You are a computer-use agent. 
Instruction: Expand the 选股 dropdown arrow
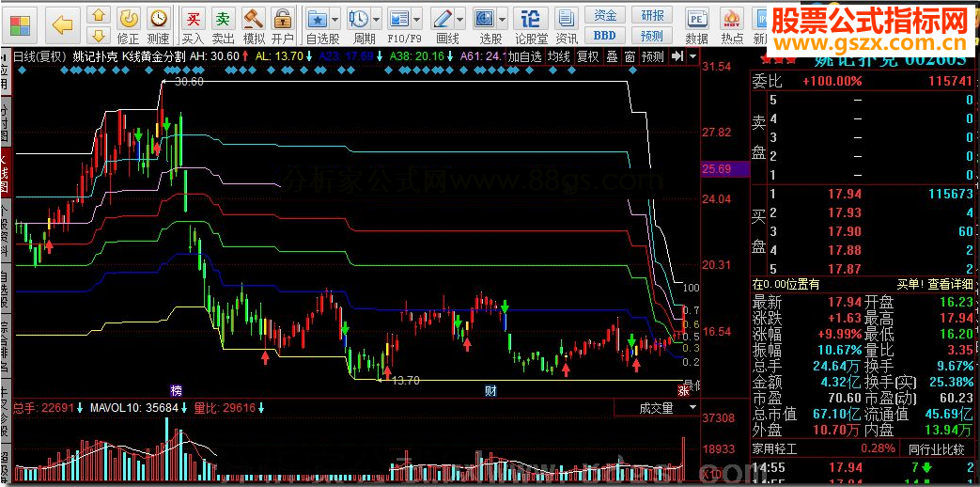click(501, 19)
